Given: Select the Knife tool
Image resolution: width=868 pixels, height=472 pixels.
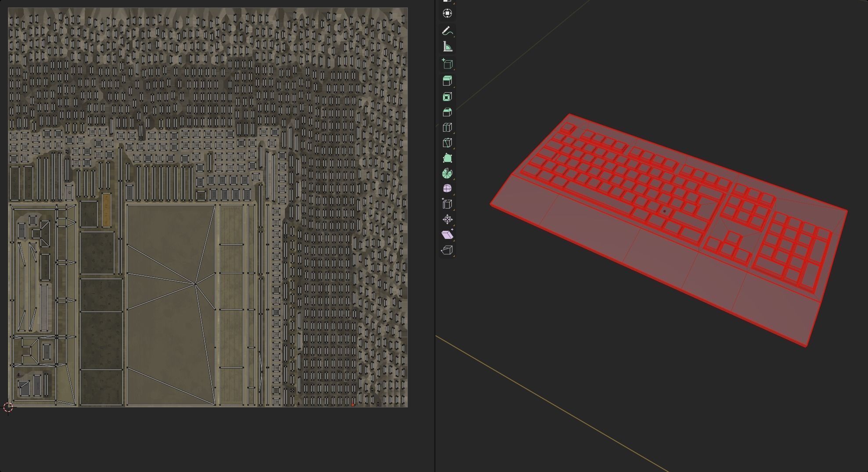Looking at the screenshot, I should [447, 143].
